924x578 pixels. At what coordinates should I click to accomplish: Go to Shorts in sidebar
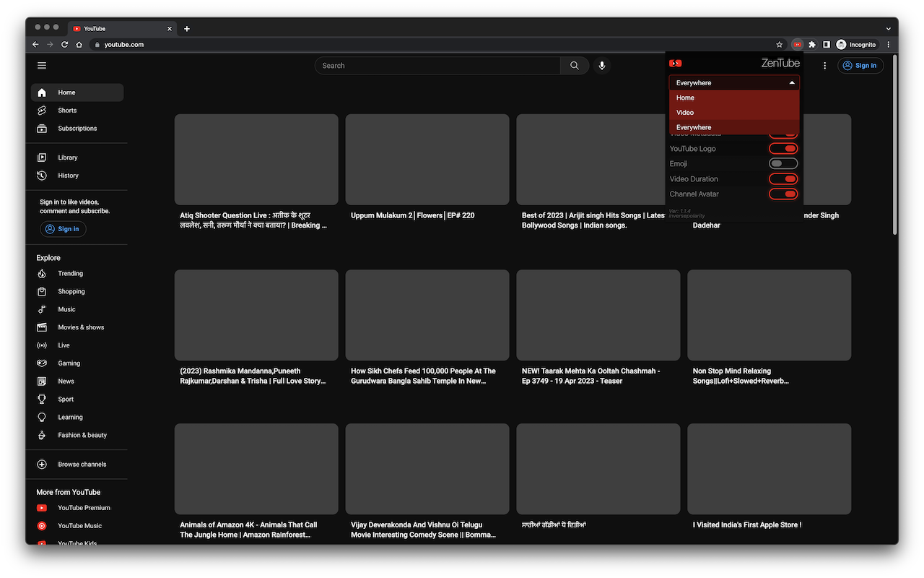click(x=77, y=111)
